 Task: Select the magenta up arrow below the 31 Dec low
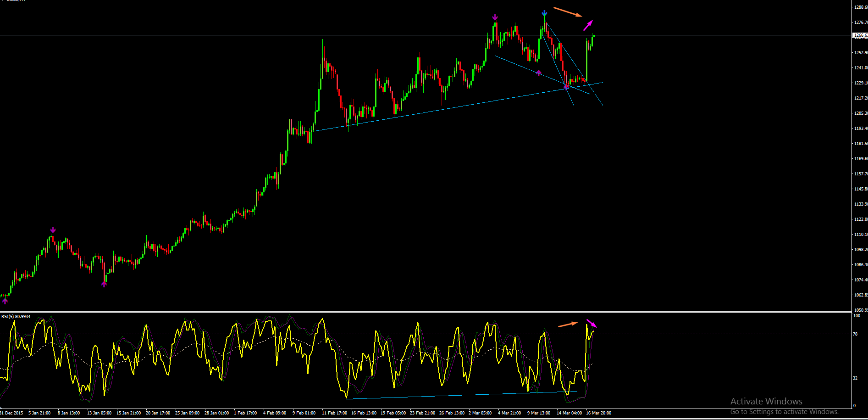5,301
